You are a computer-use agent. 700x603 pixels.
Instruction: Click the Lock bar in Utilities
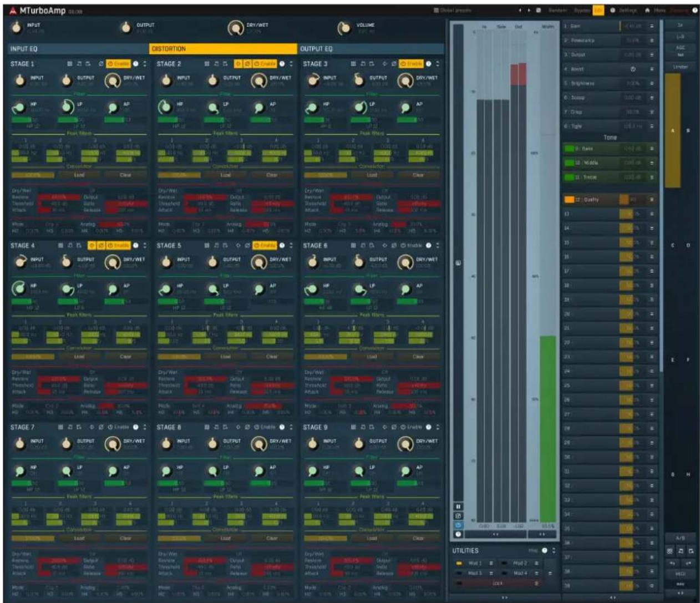(498, 584)
